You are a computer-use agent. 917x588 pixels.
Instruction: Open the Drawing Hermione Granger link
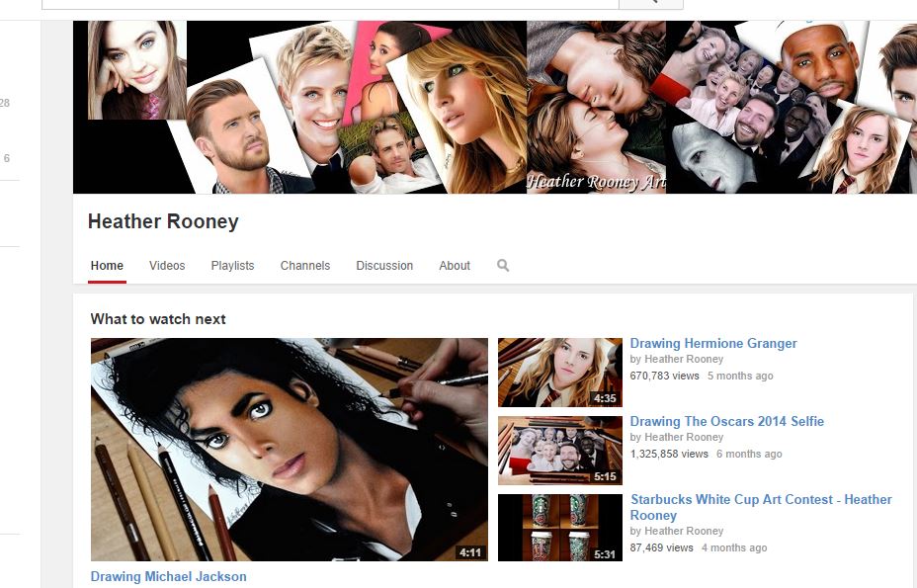(713, 344)
